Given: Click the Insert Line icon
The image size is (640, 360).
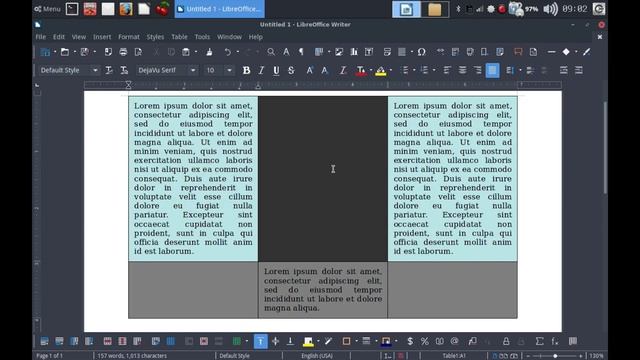Looking at the screenshot, I should (551, 52).
